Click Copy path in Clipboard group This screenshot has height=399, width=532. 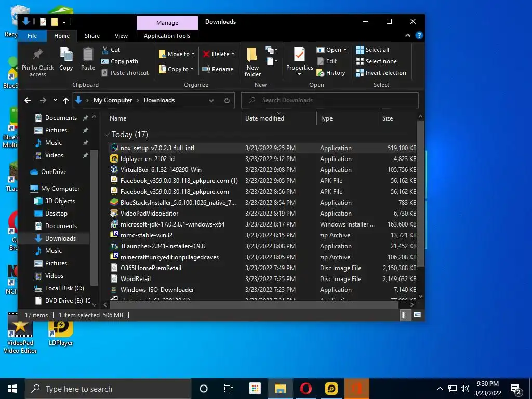pyautogui.click(x=120, y=61)
